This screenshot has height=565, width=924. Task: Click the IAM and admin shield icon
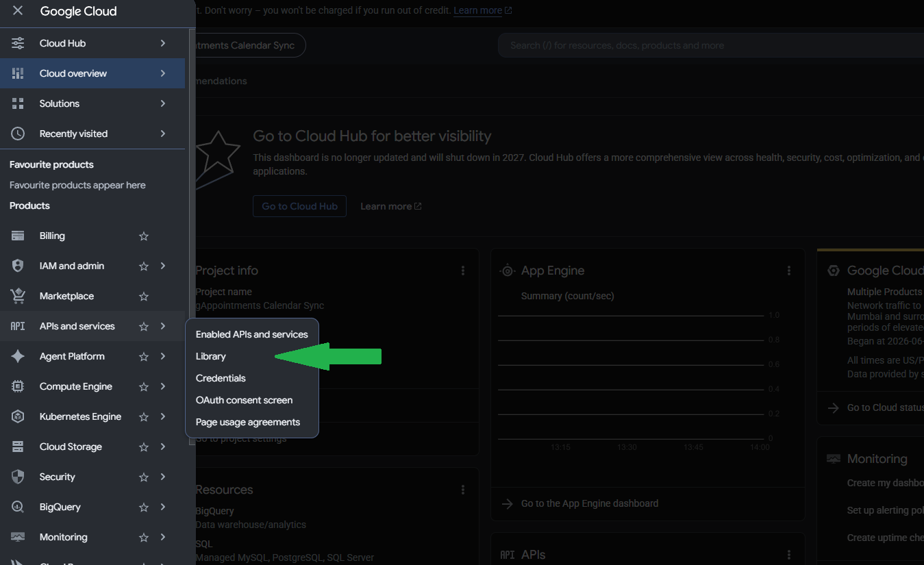point(18,266)
